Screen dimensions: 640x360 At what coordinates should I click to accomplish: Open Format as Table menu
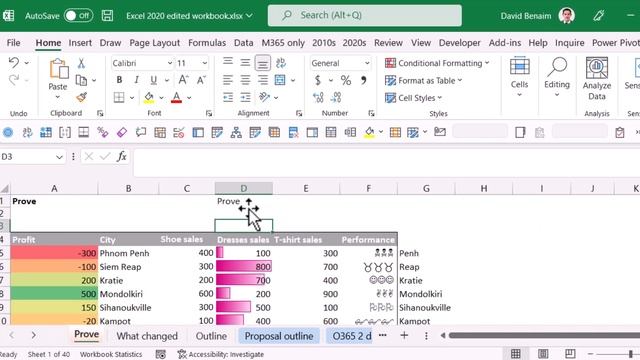[424, 80]
